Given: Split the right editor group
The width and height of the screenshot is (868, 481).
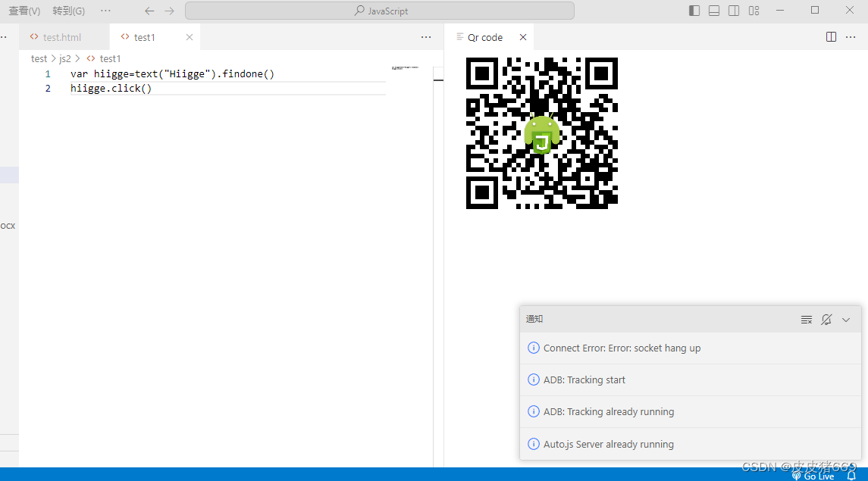Looking at the screenshot, I should coord(831,37).
